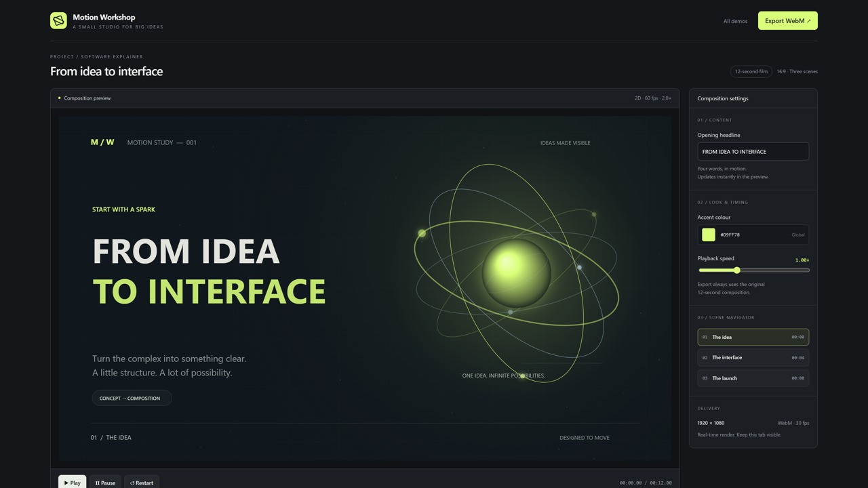Open the All demos link
Screen dimensions: 868x488
[x=735, y=21]
